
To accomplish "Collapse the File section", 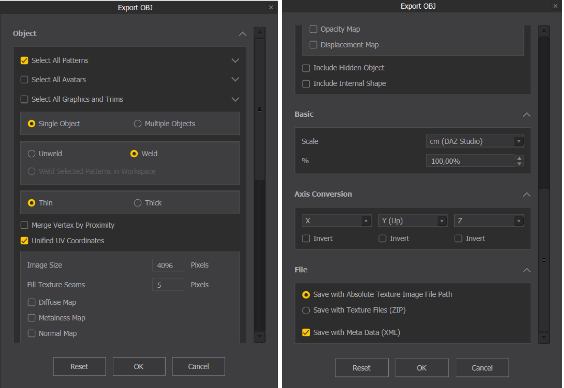I will [x=526, y=270].
